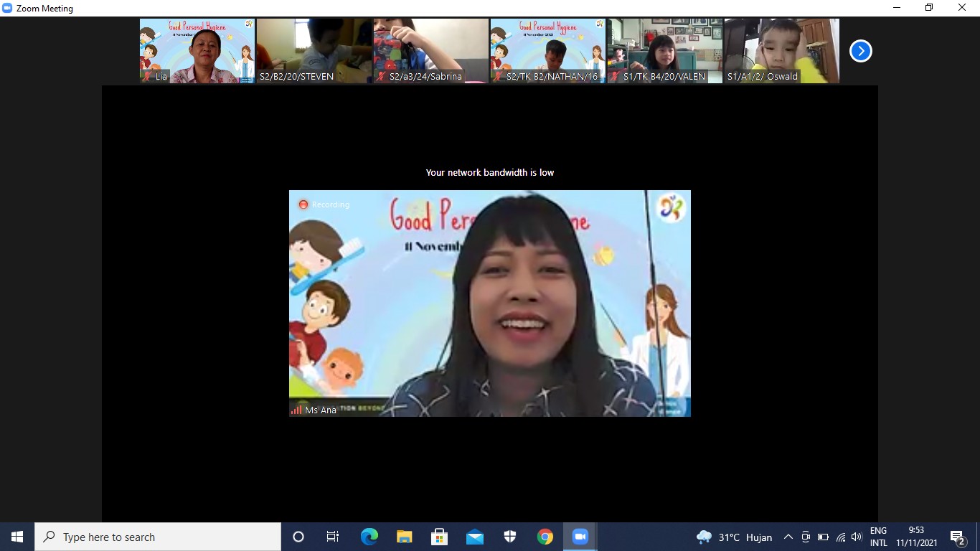Open Microsoft Store taskbar icon
The width and height of the screenshot is (980, 551).
(440, 537)
